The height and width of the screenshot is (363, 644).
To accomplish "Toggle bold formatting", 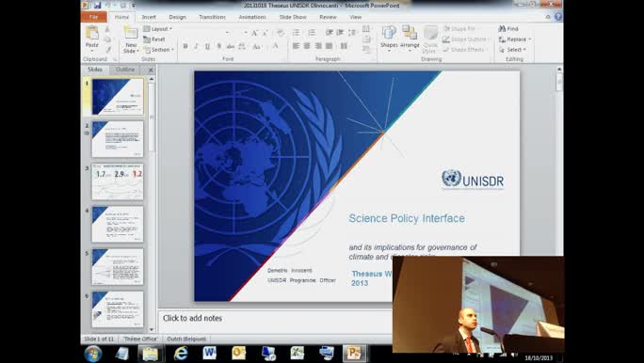I will (x=185, y=46).
